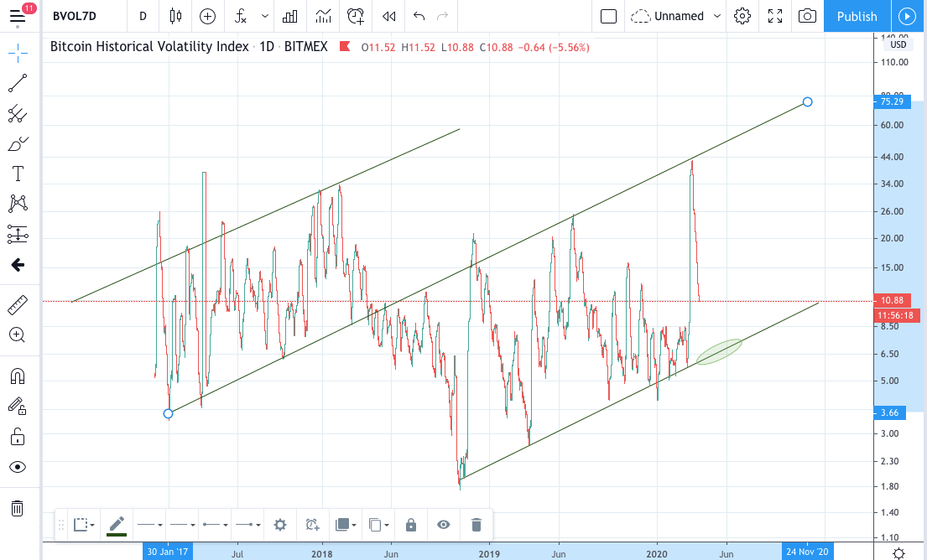Viewport: 927px width, 560px height.
Task: Select the pitchfork drawing tool
Action: tap(18, 113)
